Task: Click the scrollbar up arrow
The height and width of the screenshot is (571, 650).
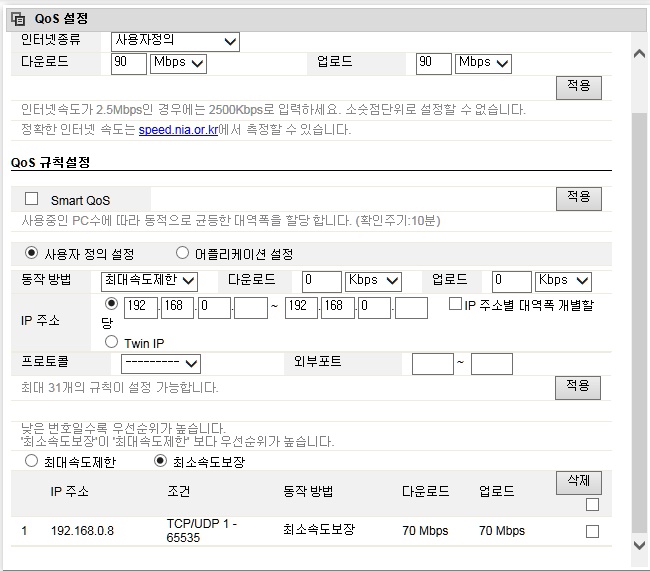Action: (x=640, y=53)
